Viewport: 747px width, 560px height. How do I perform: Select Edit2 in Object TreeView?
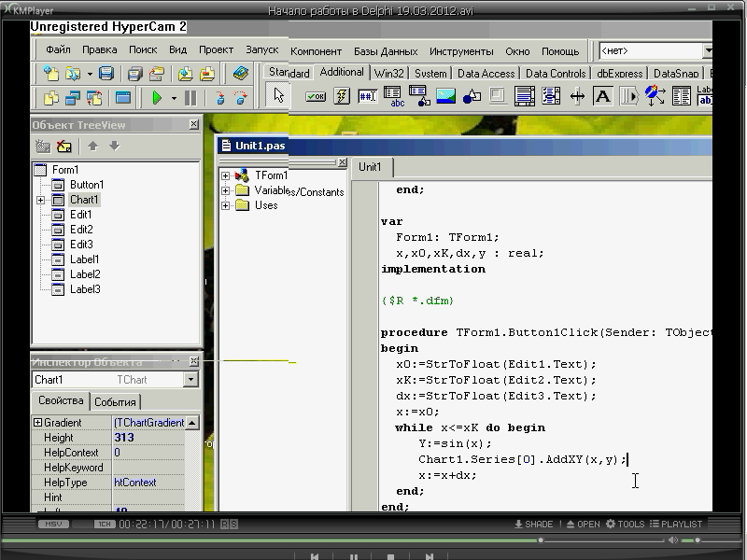click(81, 230)
